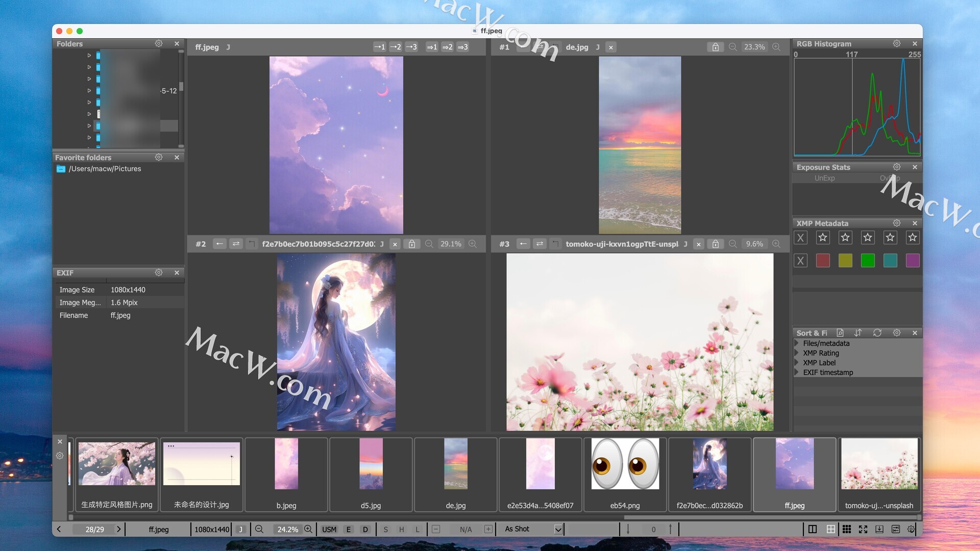The height and width of the screenshot is (551, 980).
Task: Open the As Shot white balance dropdown
Action: [558, 530]
